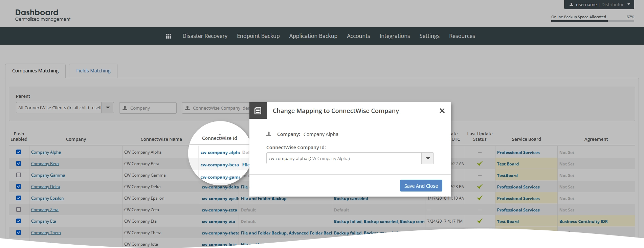This screenshot has width=644, height=248.
Task: Expand the Parent clients dropdown
Action: pos(108,108)
